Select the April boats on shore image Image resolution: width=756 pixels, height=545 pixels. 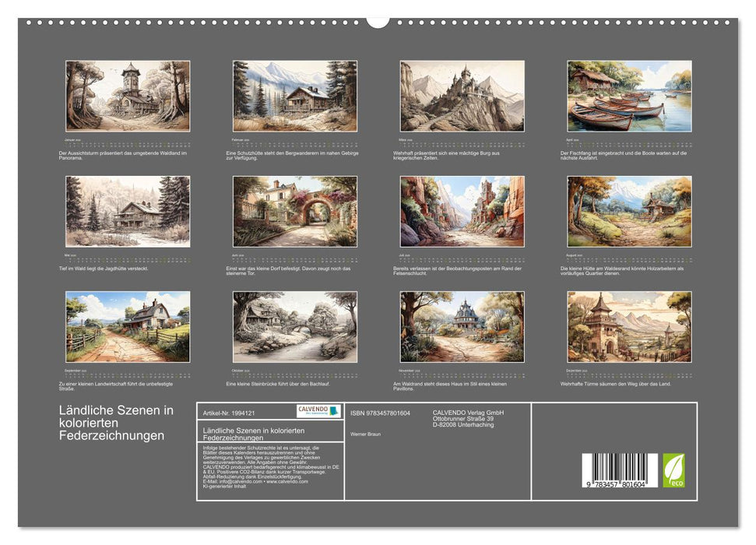(x=629, y=96)
